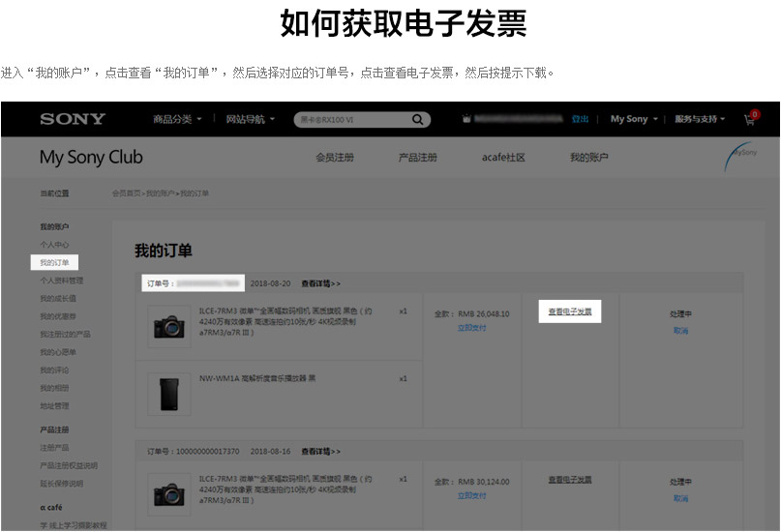Click the 登出 logout link

(x=580, y=119)
